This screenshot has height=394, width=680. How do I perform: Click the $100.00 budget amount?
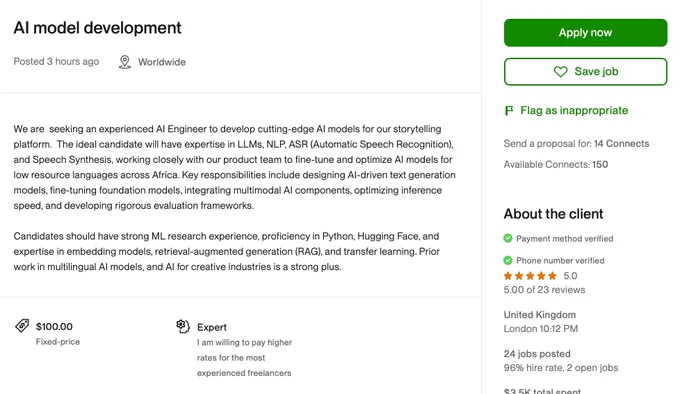coord(54,326)
